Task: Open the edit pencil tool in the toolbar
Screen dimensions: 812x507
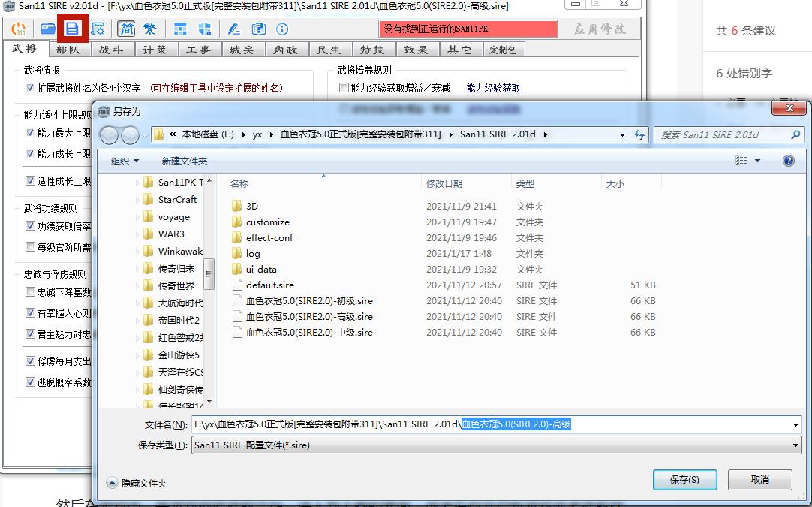Action: coord(236,29)
